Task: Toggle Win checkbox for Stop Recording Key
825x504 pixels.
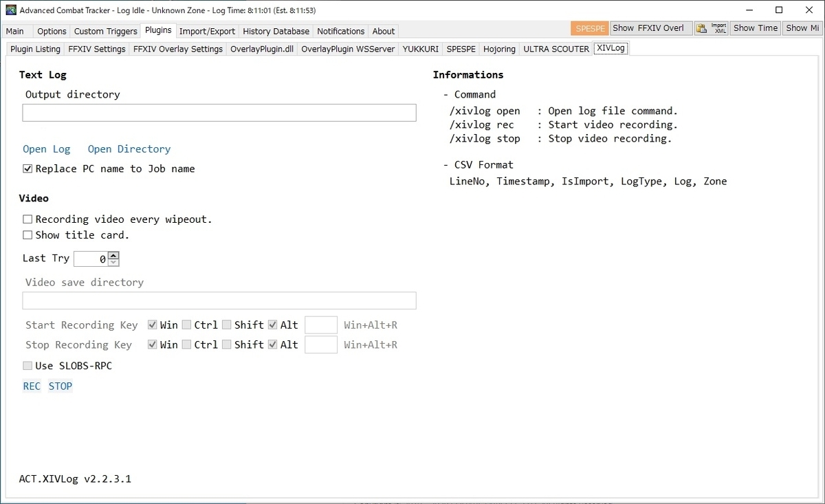Action: coord(153,344)
